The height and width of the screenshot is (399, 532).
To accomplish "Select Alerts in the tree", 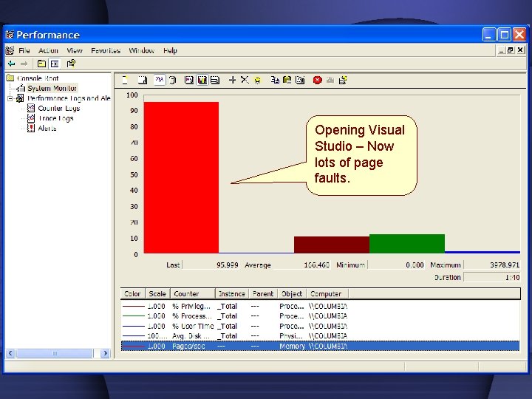I will click(47, 129).
